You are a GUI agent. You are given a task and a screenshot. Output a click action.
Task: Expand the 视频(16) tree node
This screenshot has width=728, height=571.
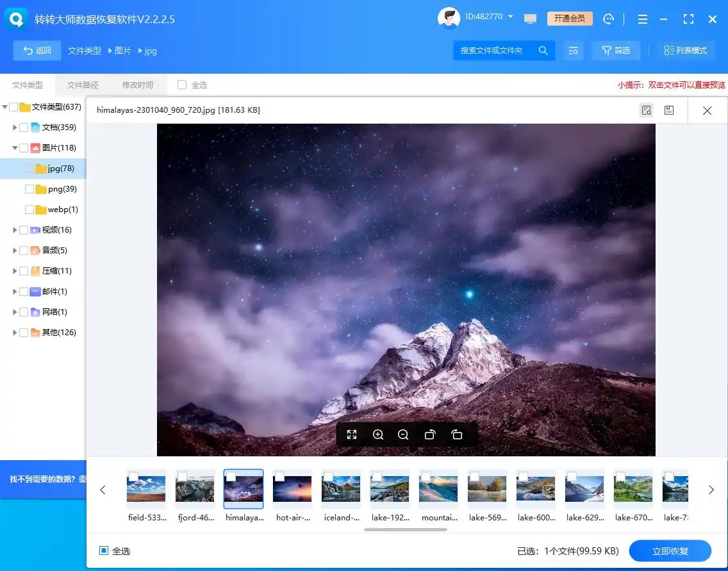click(x=14, y=229)
